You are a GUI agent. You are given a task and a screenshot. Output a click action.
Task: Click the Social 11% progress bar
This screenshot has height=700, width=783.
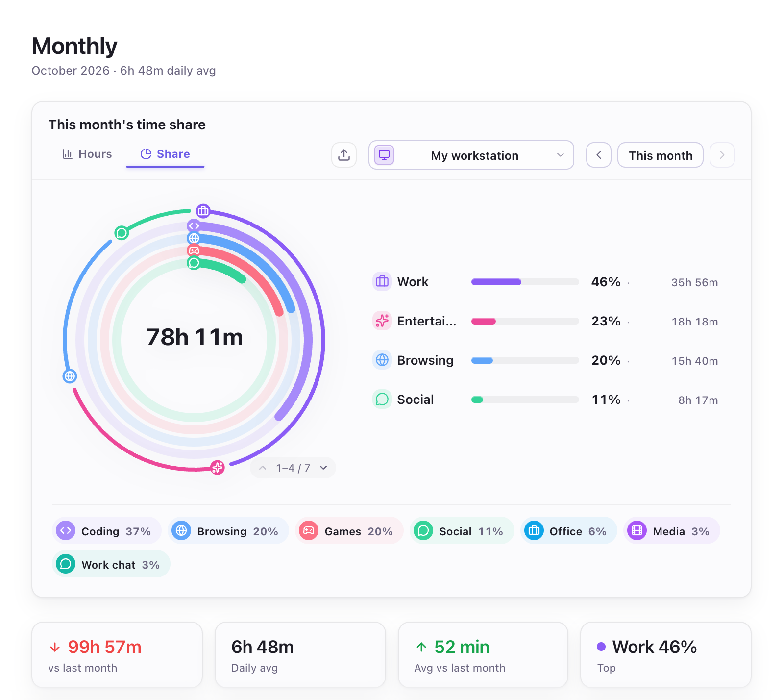[x=525, y=400]
